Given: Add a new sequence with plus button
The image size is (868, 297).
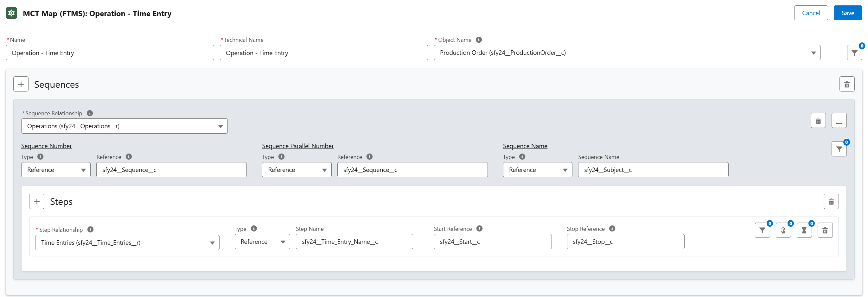Looking at the screenshot, I should 21,84.
